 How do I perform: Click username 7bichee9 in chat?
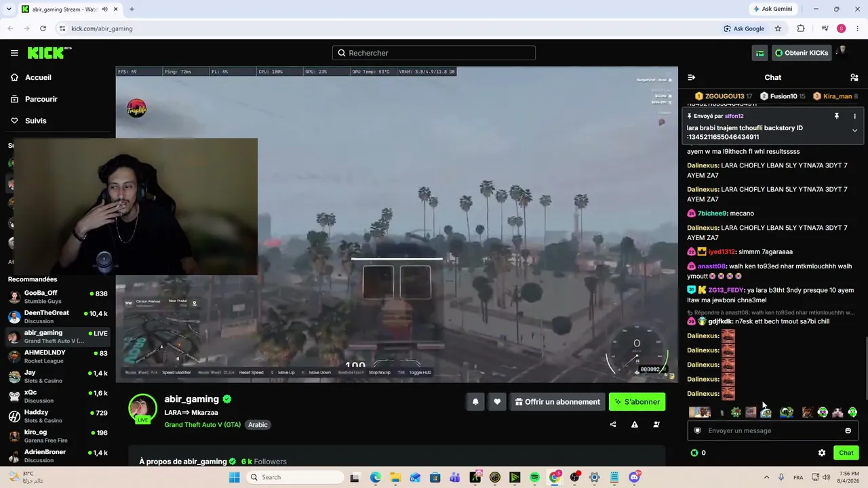711,213
